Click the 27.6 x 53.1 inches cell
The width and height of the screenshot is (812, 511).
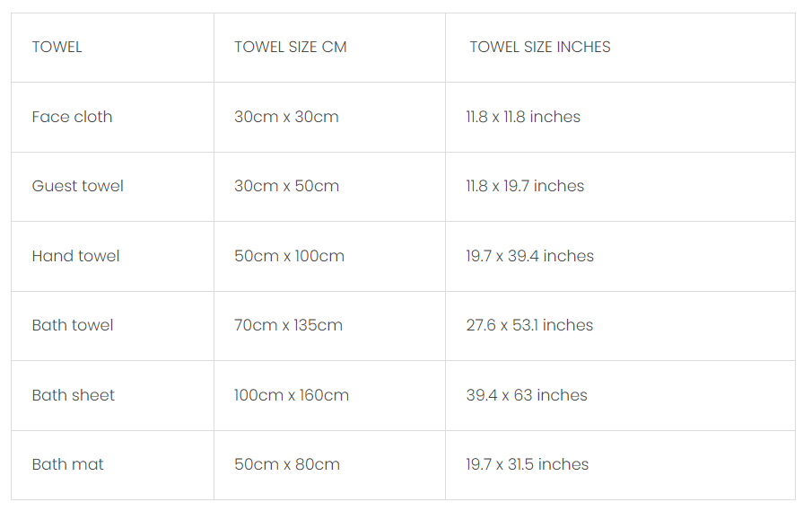pyautogui.click(x=620, y=326)
